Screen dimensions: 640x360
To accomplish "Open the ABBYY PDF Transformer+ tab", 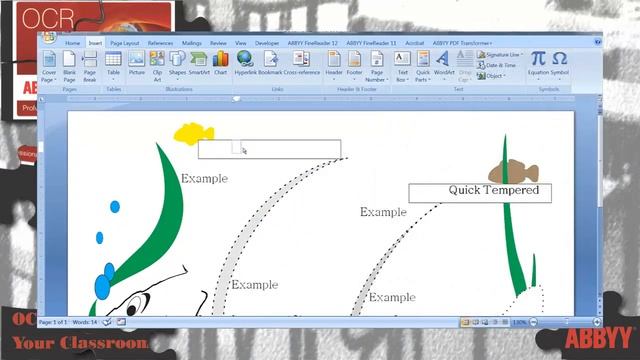I will tap(462, 43).
